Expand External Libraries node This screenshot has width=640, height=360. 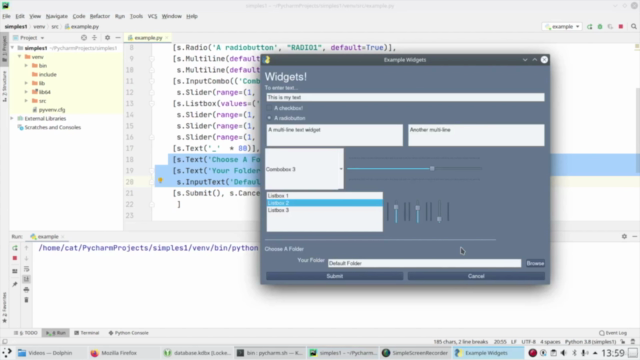12,118
